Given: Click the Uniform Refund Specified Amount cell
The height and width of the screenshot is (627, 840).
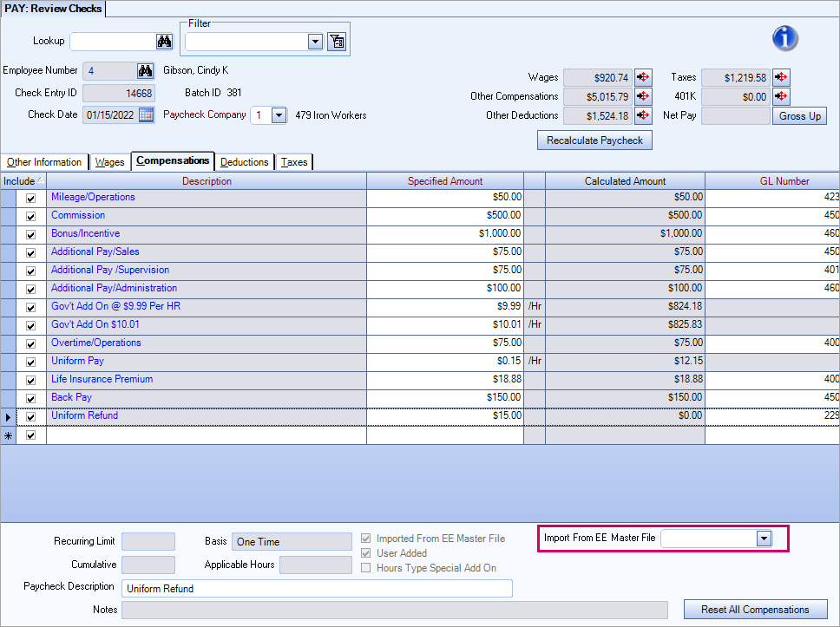Looking at the screenshot, I should (445, 416).
